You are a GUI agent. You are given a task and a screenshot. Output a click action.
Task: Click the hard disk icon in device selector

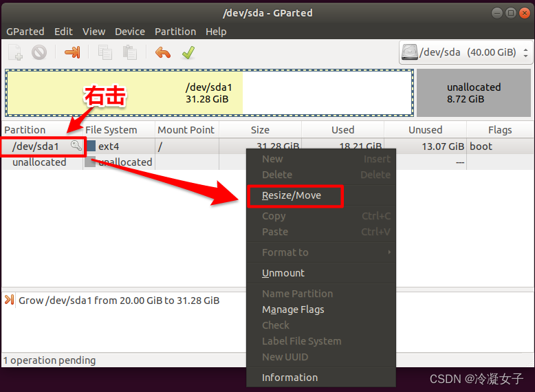(409, 52)
